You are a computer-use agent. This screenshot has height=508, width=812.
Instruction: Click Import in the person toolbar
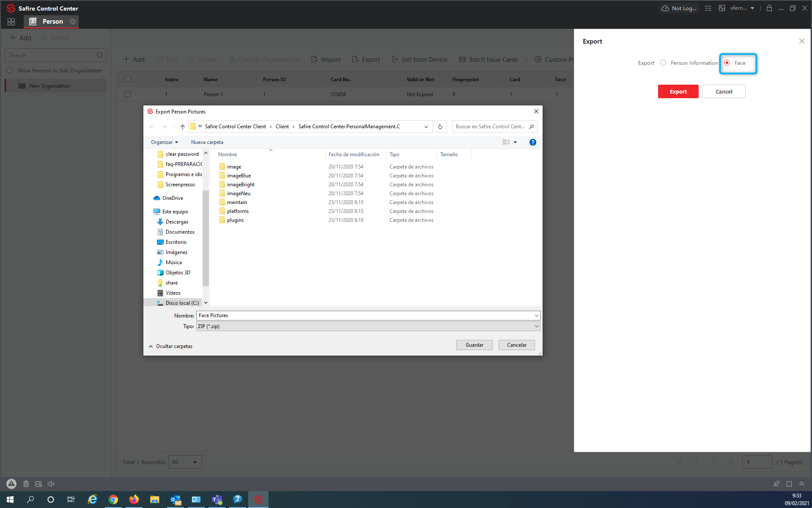[x=326, y=60]
